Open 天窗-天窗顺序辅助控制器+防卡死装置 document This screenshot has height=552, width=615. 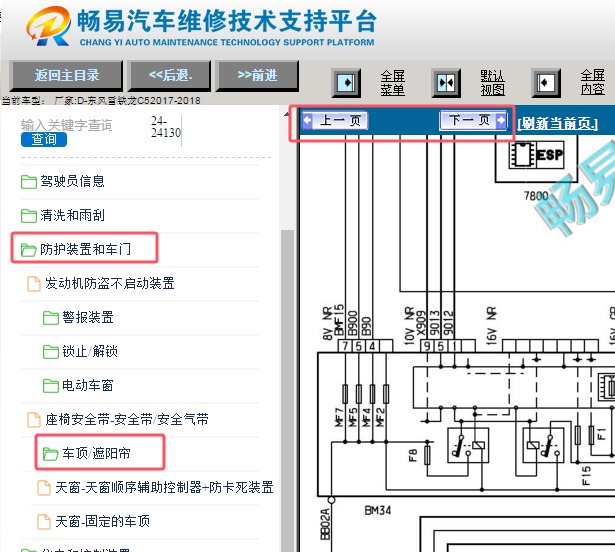pyautogui.click(x=164, y=487)
